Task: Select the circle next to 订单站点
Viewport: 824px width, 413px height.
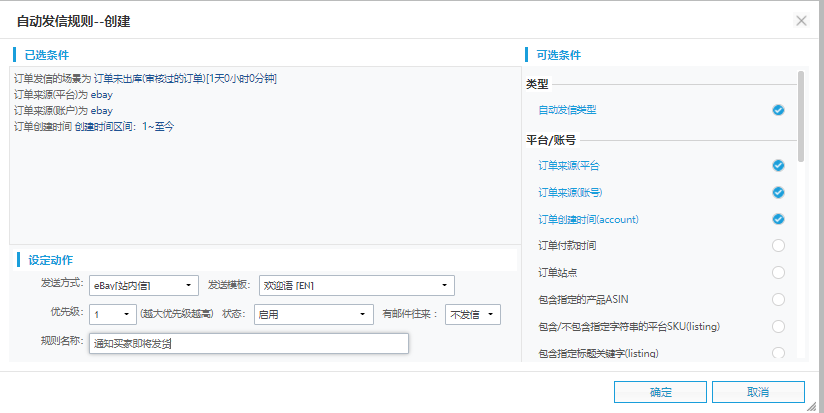Action: click(778, 272)
